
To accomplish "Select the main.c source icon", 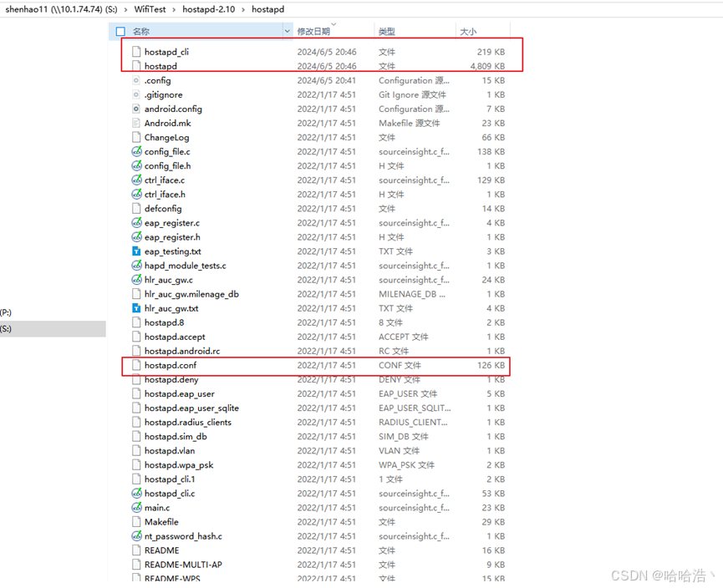I will click(x=136, y=507).
